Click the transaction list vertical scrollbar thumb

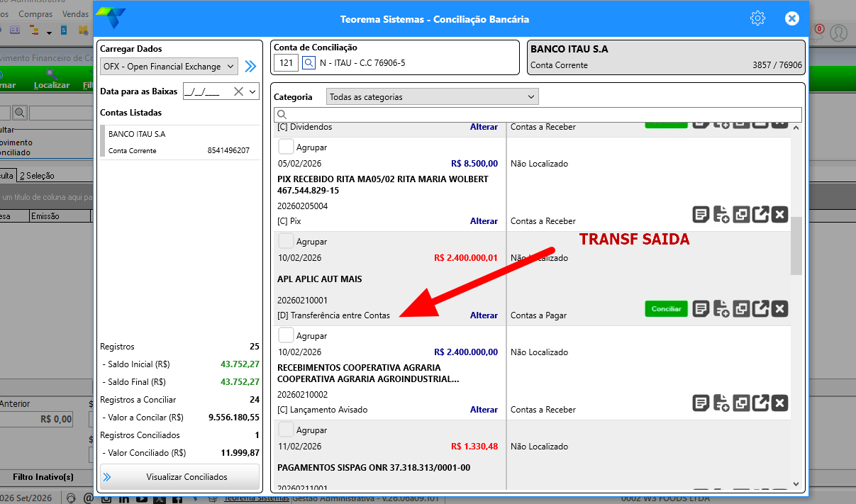[x=796, y=245]
